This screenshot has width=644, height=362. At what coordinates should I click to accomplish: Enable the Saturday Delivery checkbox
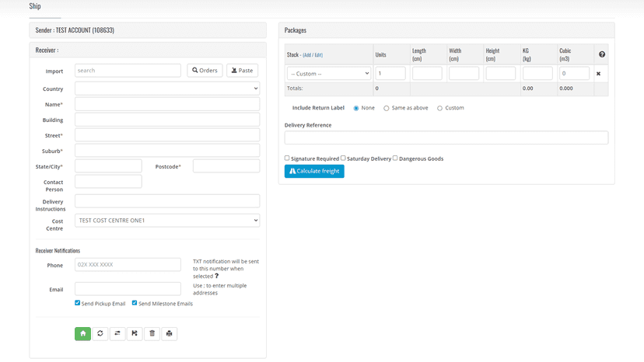tap(343, 158)
